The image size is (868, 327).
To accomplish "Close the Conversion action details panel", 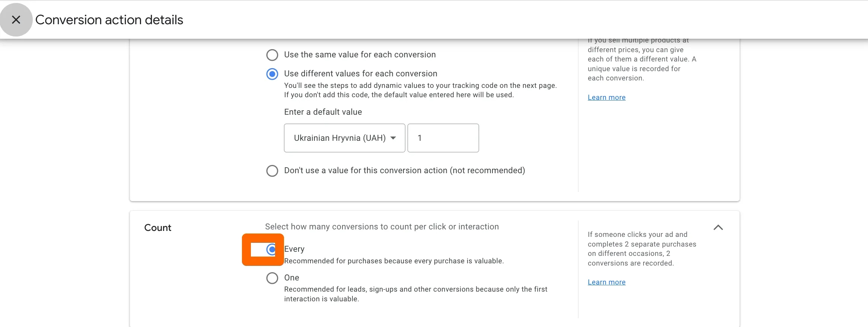I will click(x=16, y=20).
